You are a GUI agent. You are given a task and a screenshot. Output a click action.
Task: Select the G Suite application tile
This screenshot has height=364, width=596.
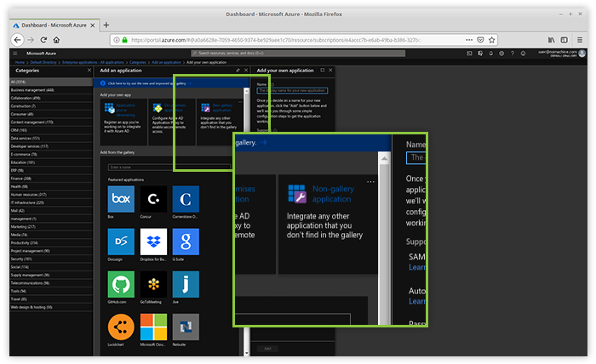pyautogui.click(x=186, y=242)
